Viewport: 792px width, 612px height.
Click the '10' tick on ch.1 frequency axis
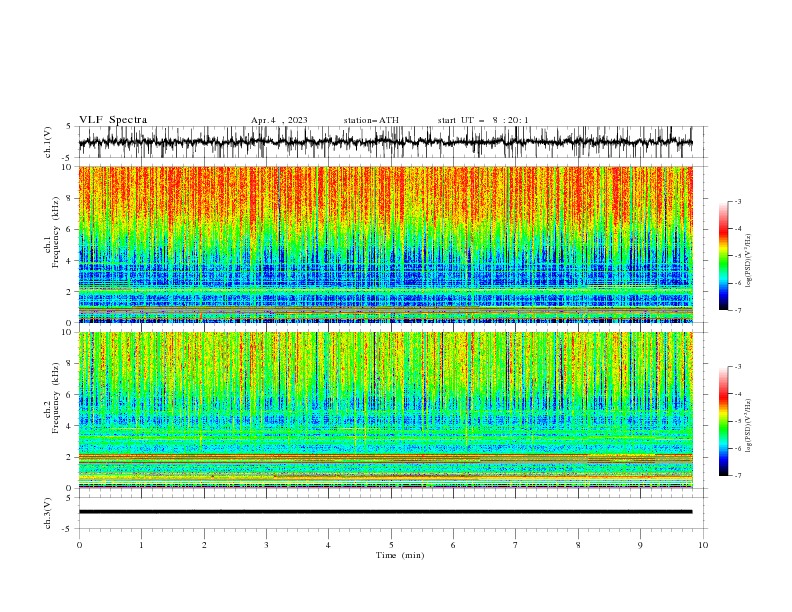[x=67, y=167]
